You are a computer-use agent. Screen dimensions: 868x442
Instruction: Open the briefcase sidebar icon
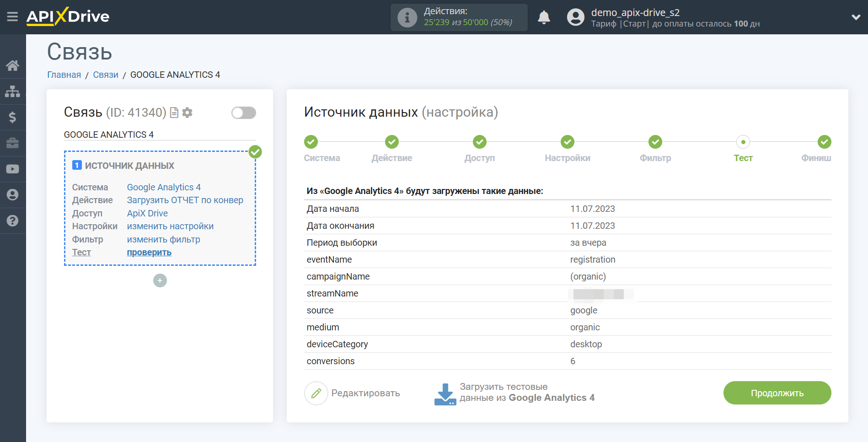click(12, 143)
